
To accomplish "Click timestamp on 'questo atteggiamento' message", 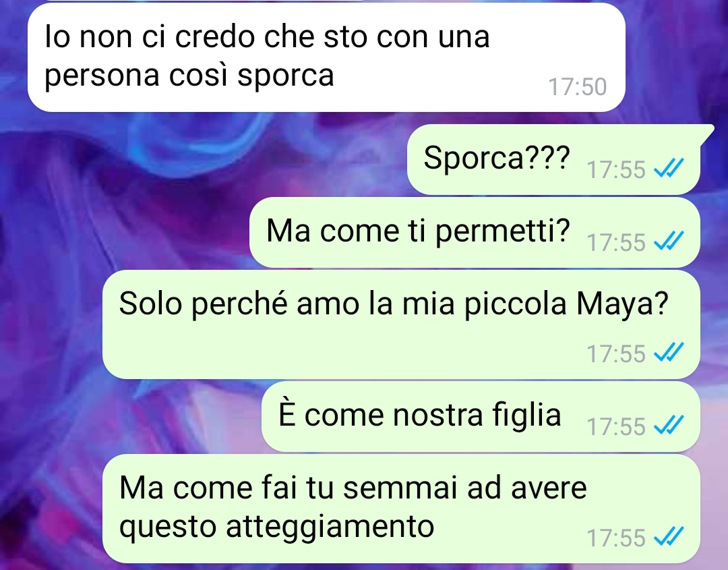I will click(616, 538).
